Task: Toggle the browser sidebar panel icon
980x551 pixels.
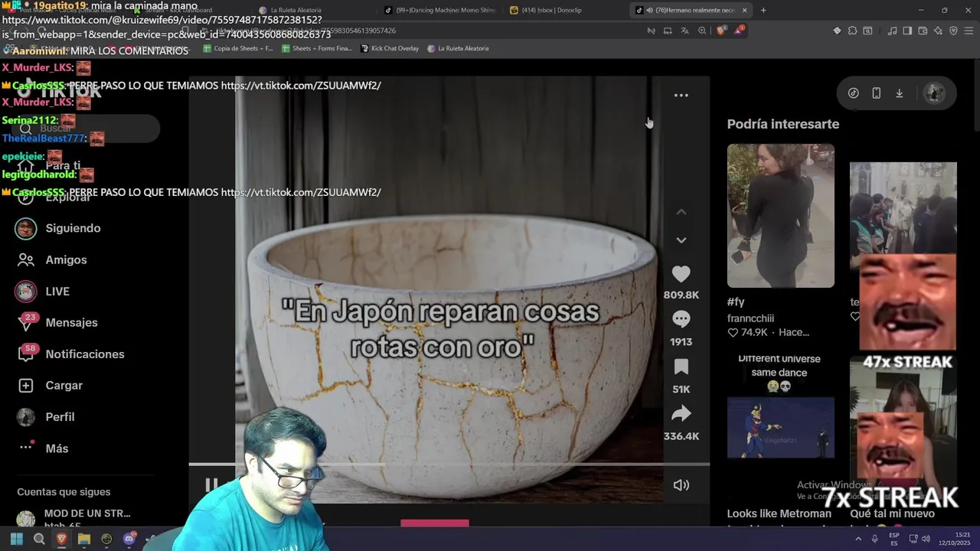Action: click(907, 31)
